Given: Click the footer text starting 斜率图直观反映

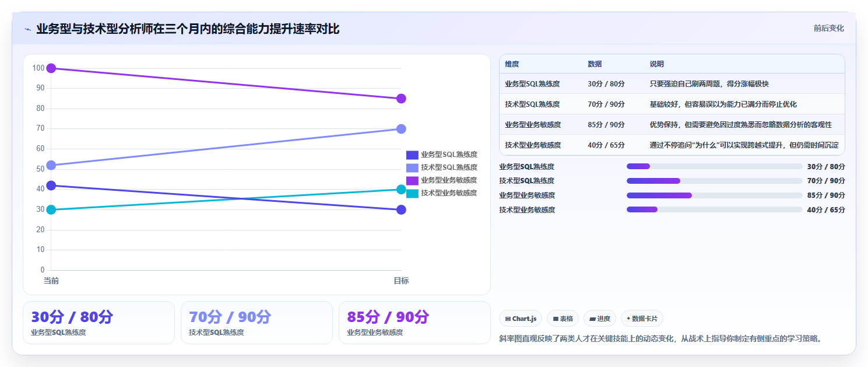Looking at the screenshot, I should [x=660, y=338].
